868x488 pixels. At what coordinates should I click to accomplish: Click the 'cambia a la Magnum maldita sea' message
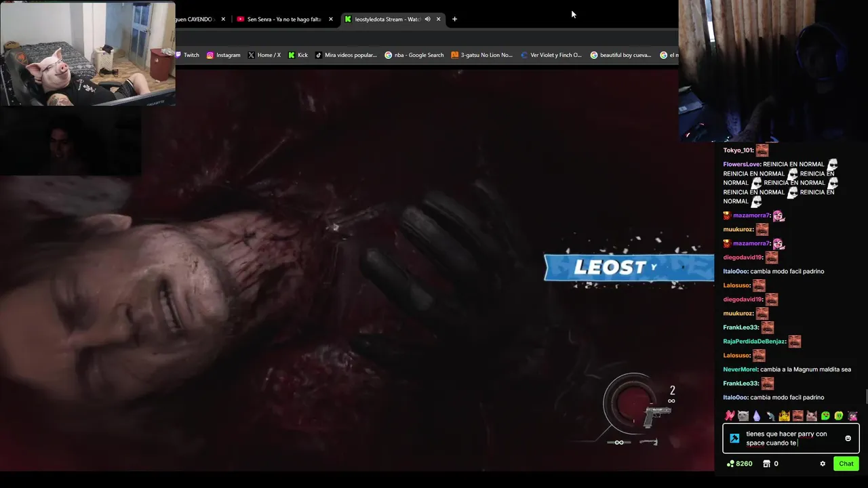click(806, 369)
